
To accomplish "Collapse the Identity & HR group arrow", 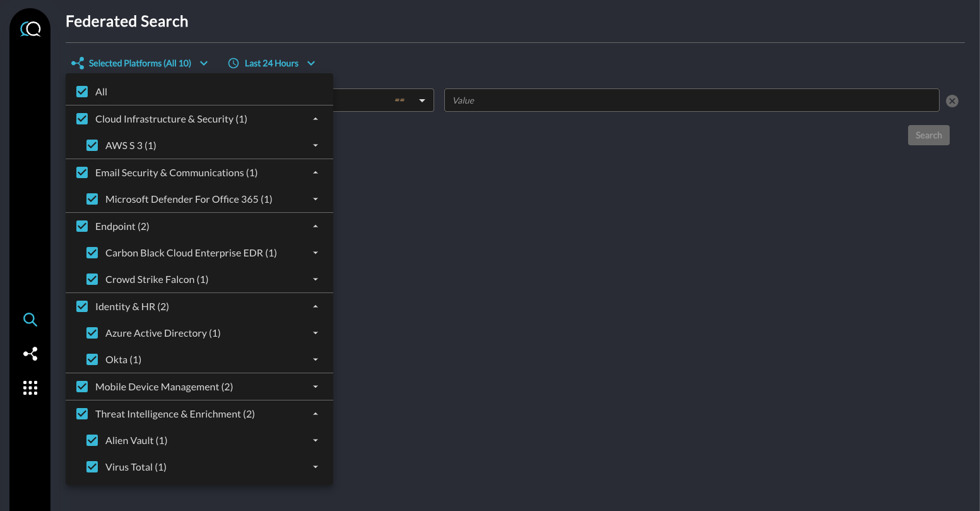I will click(x=316, y=306).
